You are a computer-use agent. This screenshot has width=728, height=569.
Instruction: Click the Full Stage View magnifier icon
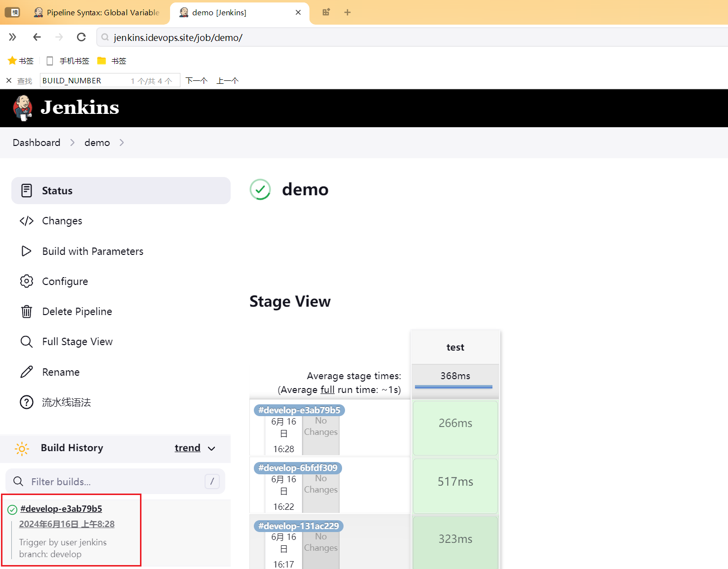click(x=27, y=342)
